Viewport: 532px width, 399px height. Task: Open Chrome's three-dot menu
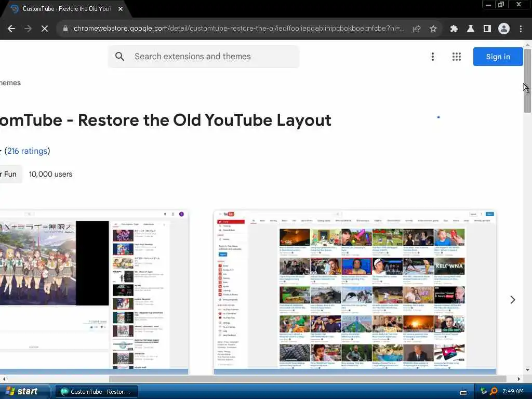click(x=521, y=29)
